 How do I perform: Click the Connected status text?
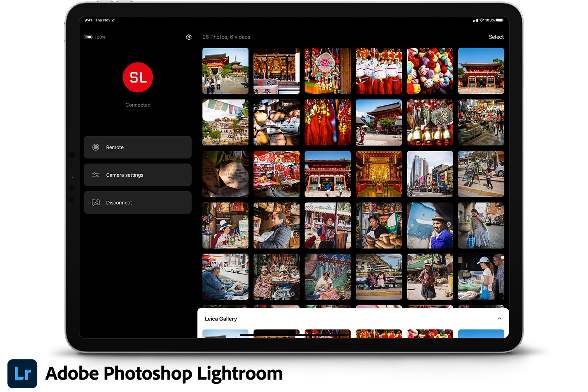(x=138, y=105)
